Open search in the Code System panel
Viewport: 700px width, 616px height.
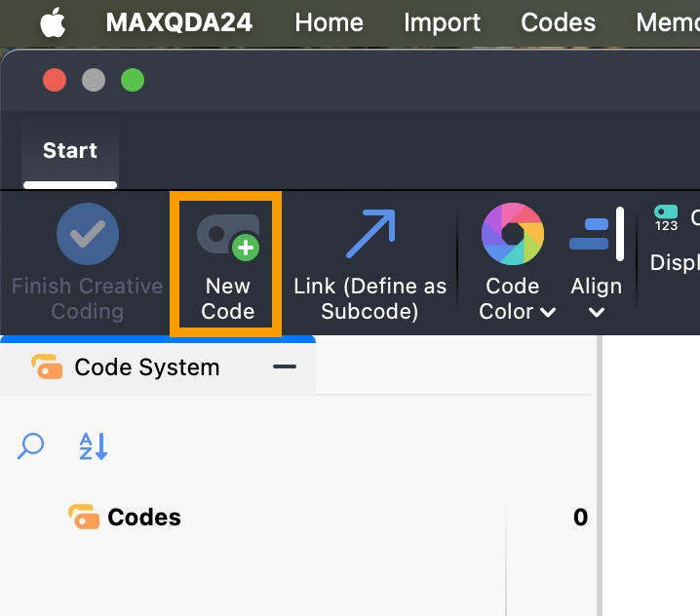pyautogui.click(x=31, y=446)
